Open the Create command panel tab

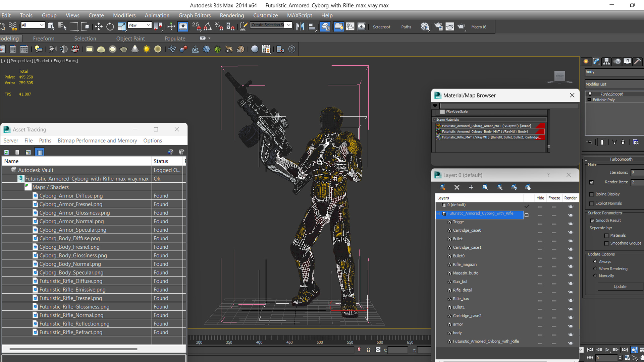pyautogui.click(x=586, y=61)
